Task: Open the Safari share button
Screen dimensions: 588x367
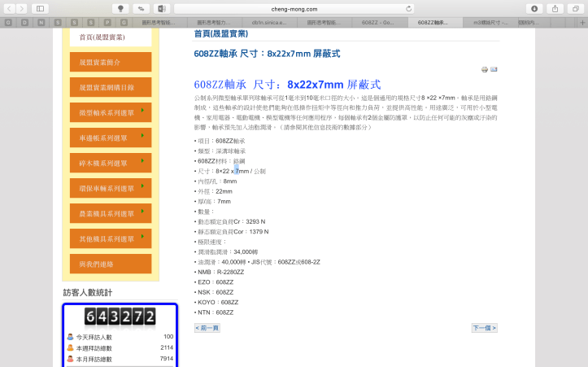Action: [x=556, y=8]
